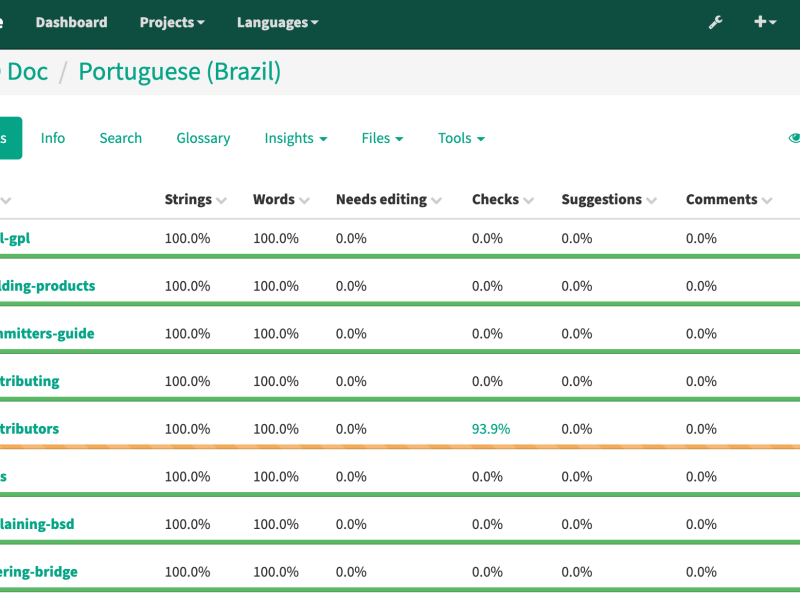Toggle the eye watch icon
The height and width of the screenshot is (600, 800).
click(x=794, y=138)
